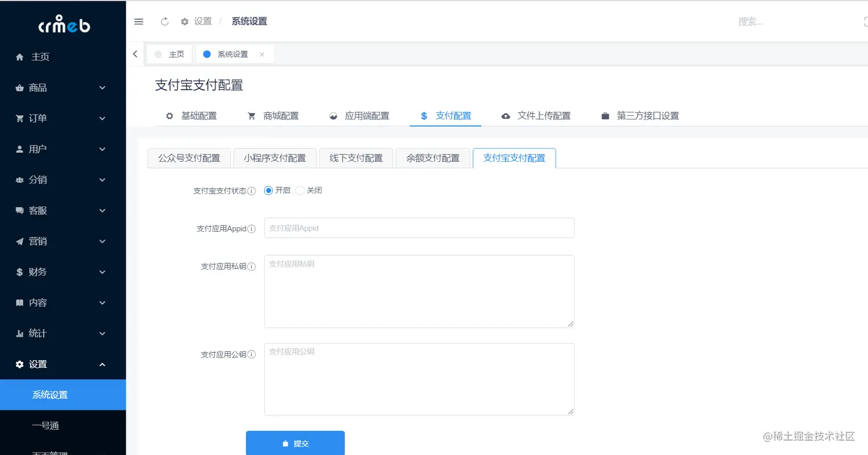Screen dimensions: 868x455
Task: Expand the 营销 sidebar menu
Action: [x=102, y=242]
